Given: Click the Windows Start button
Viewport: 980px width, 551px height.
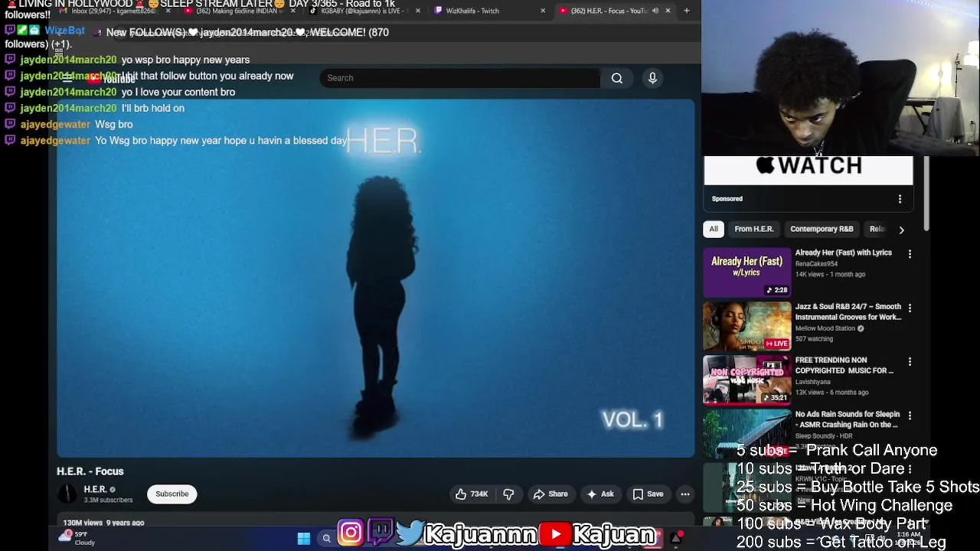Looking at the screenshot, I should point(303,539).
